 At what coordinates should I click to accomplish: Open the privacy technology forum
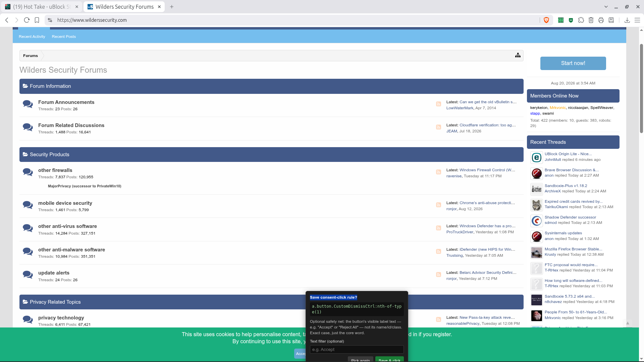tap(61, 318)
